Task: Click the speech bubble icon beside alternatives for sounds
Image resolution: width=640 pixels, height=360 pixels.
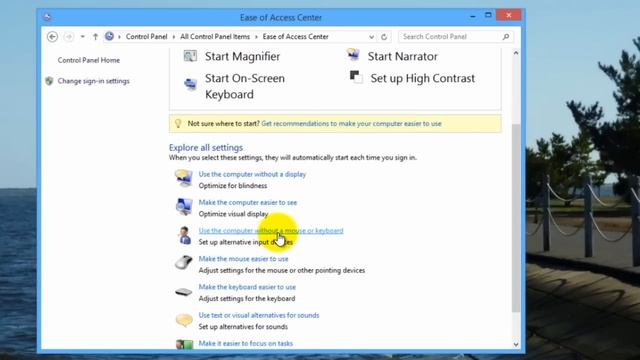Action: click(x=184, y=320)
